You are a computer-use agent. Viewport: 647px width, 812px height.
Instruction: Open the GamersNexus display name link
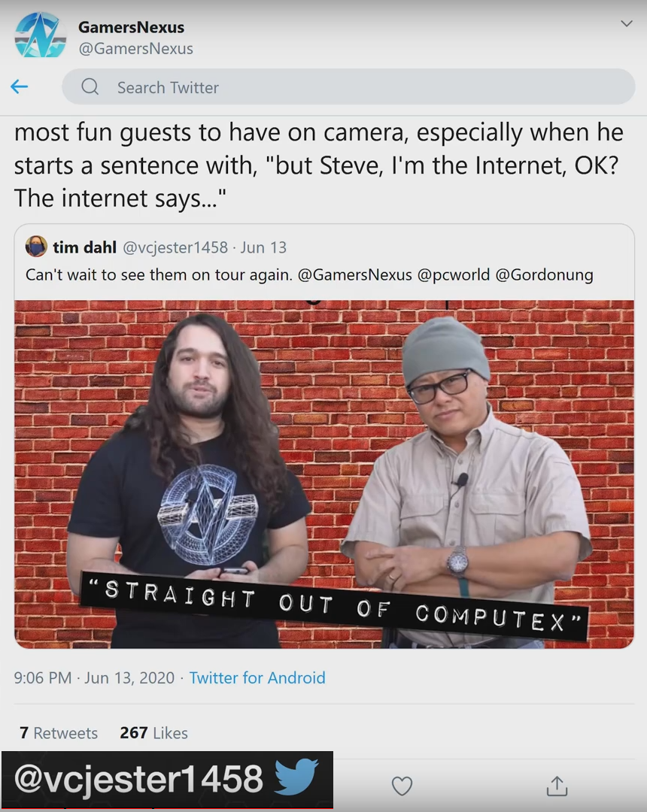[131, 27]
